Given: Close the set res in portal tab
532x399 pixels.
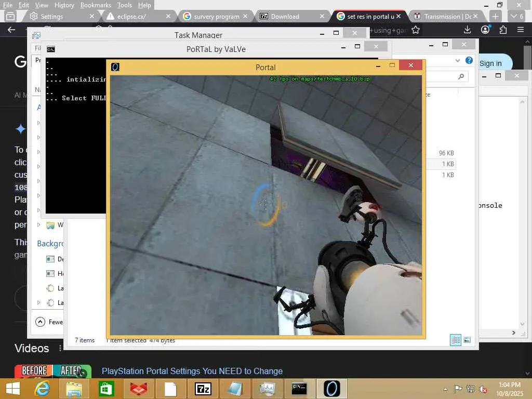Looking at the screenshot, I should (398, 16).
